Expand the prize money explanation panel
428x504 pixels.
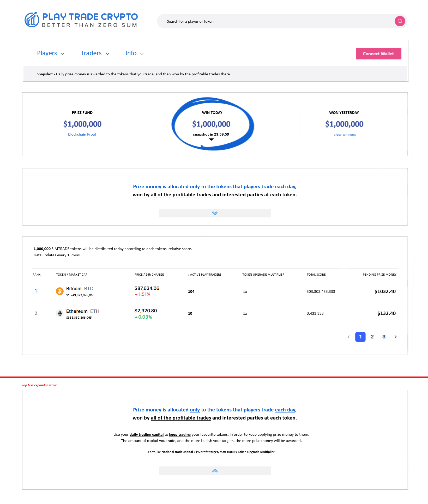pos(215,213)
